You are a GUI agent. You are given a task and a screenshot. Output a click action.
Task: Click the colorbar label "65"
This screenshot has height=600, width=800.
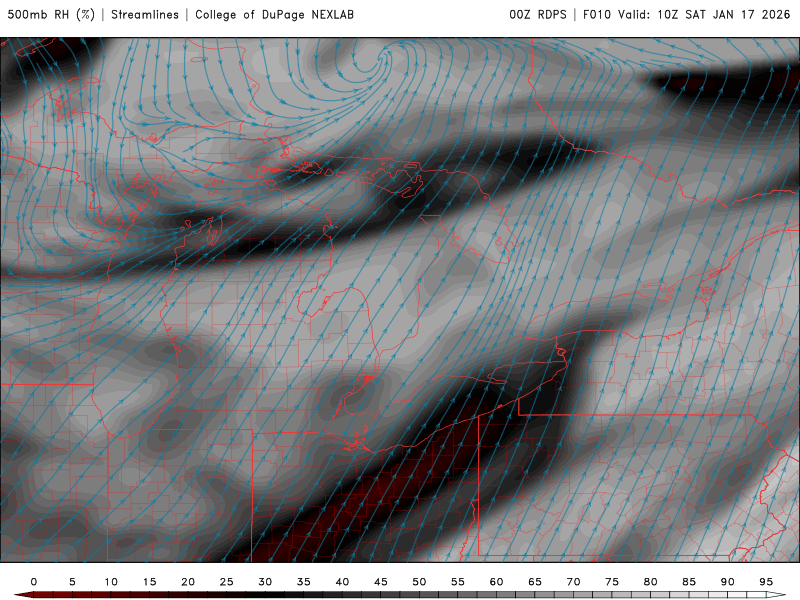coord(535,582)
